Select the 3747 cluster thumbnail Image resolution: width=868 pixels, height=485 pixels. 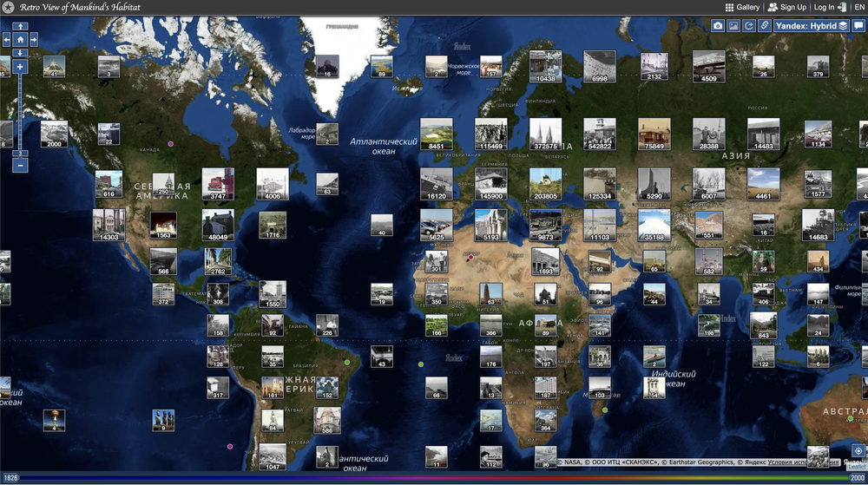point(218,184)
